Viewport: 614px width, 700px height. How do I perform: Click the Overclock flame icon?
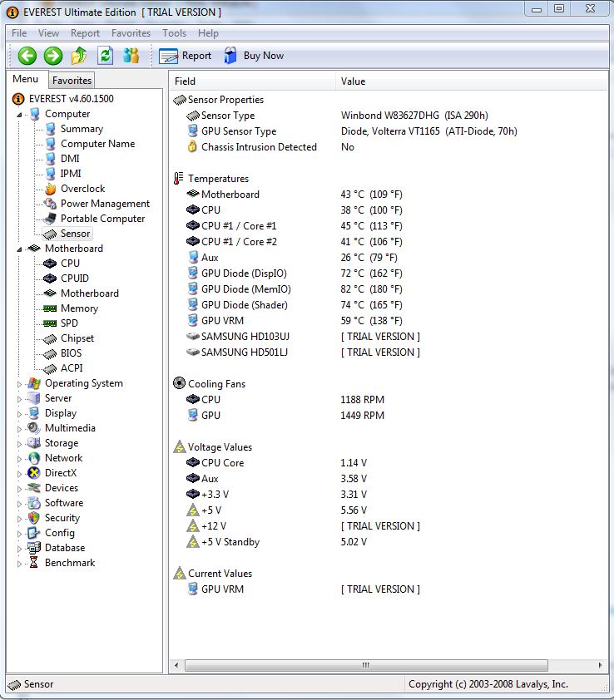pyautogui.click(x=50, y=189)
